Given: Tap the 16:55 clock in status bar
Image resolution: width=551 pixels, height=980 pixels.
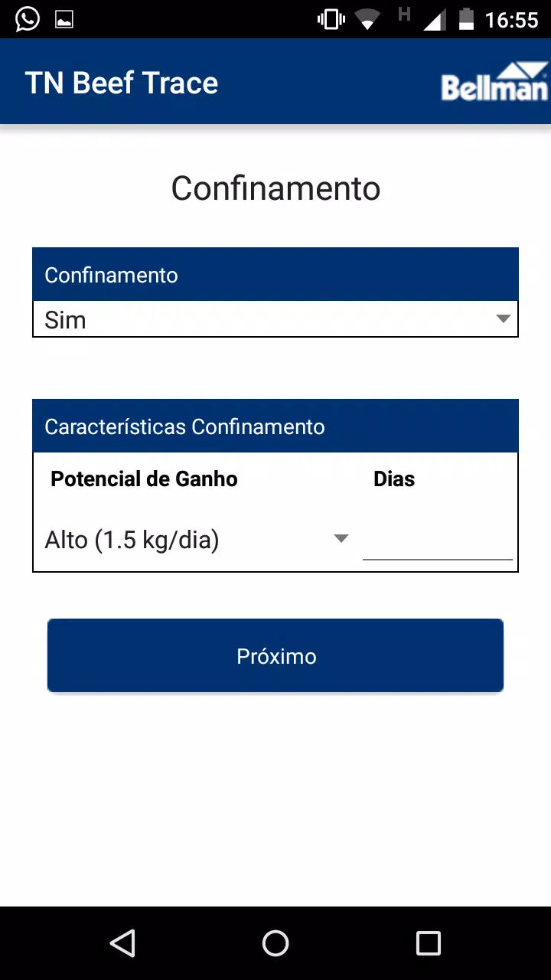Looking at the screenshot, I should (512, 20).
